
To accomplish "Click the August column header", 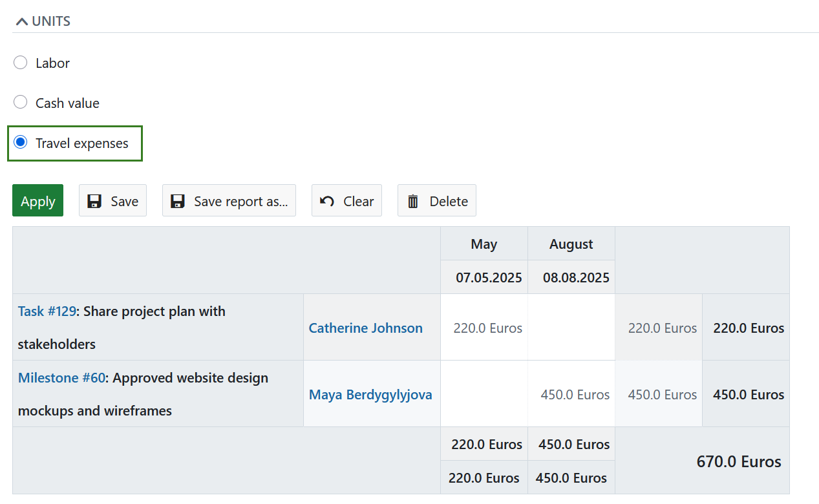I will [x=571, y=244].
